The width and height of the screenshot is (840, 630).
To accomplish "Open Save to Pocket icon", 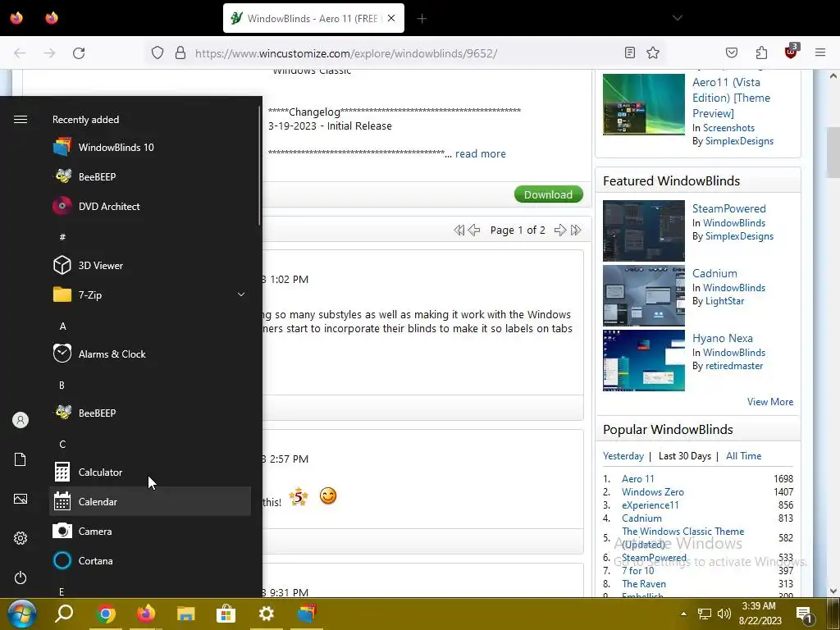I will pos(731,52).
